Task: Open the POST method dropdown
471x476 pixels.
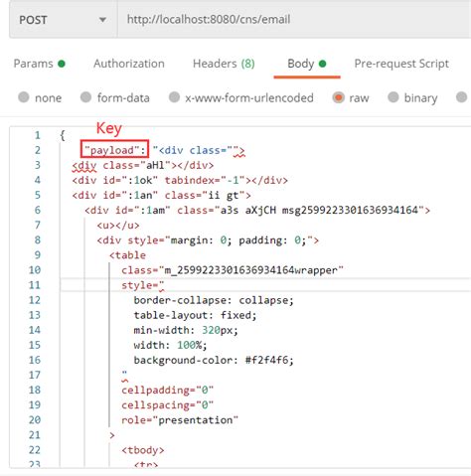Action: tap(64, 20)
